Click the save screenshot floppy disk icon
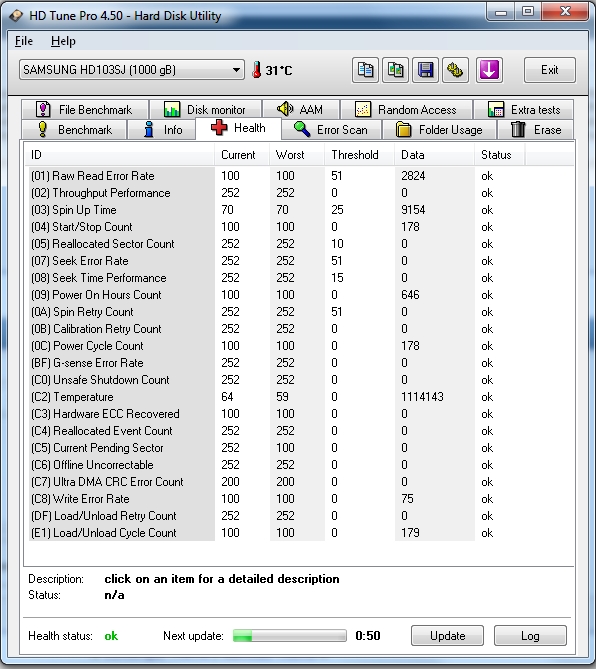The image size is (596, 669). [x=425, y=70]
